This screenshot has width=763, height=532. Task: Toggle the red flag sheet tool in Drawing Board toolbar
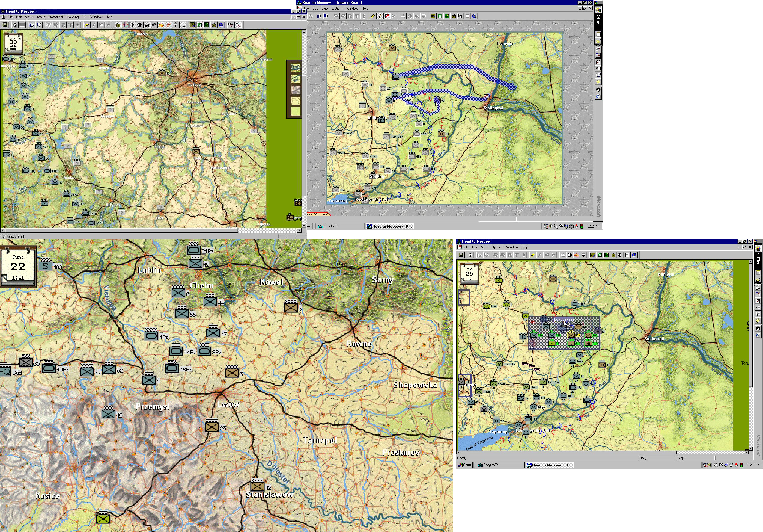tap(387, 16)
